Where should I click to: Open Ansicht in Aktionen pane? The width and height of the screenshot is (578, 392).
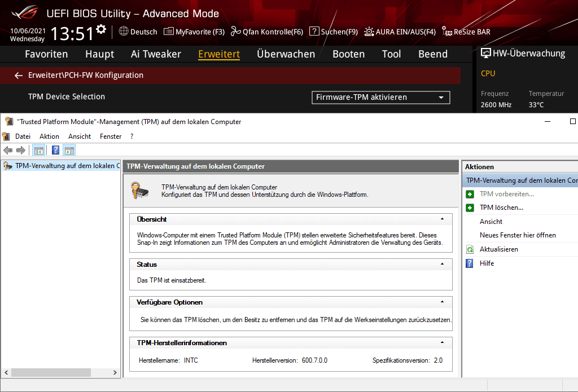pos(491,222)
